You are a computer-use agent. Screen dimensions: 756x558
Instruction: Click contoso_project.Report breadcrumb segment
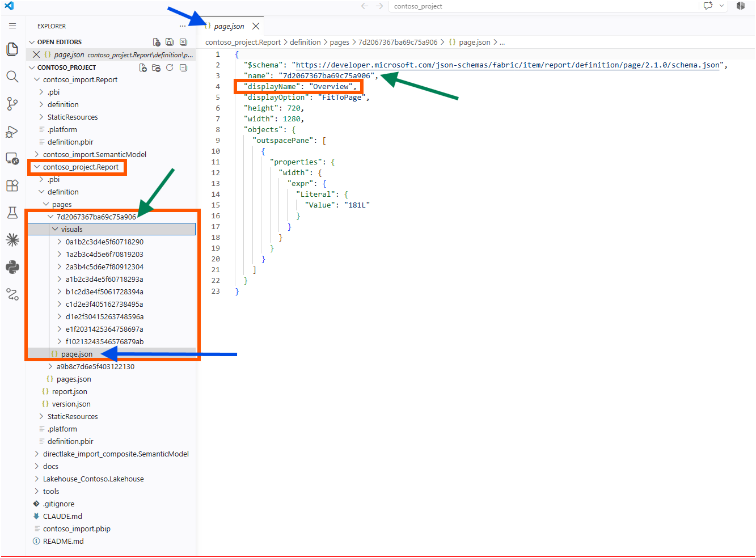(x=243, y=42)
